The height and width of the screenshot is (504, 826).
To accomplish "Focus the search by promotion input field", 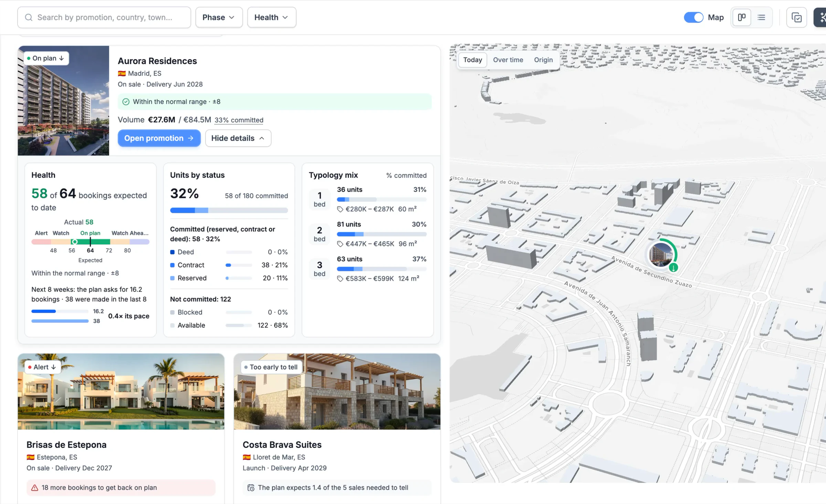I will (x=104, y=18).
